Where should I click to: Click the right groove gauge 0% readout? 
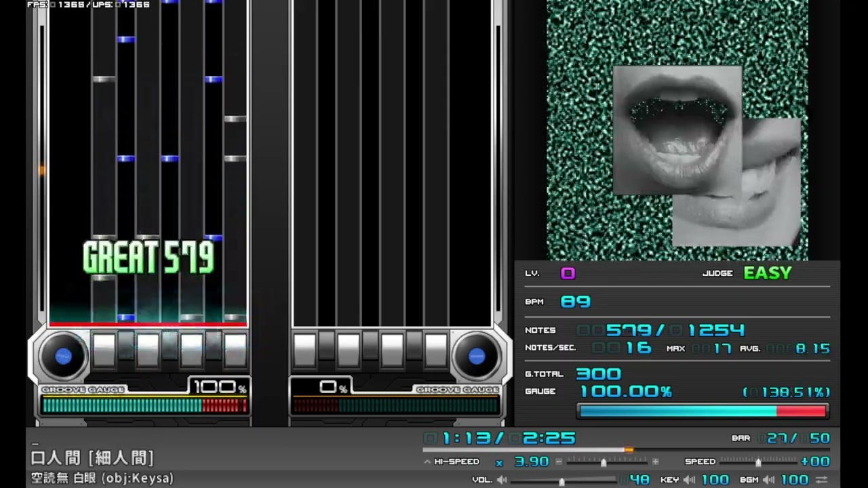pyautogui.click(x=334, y=388)
